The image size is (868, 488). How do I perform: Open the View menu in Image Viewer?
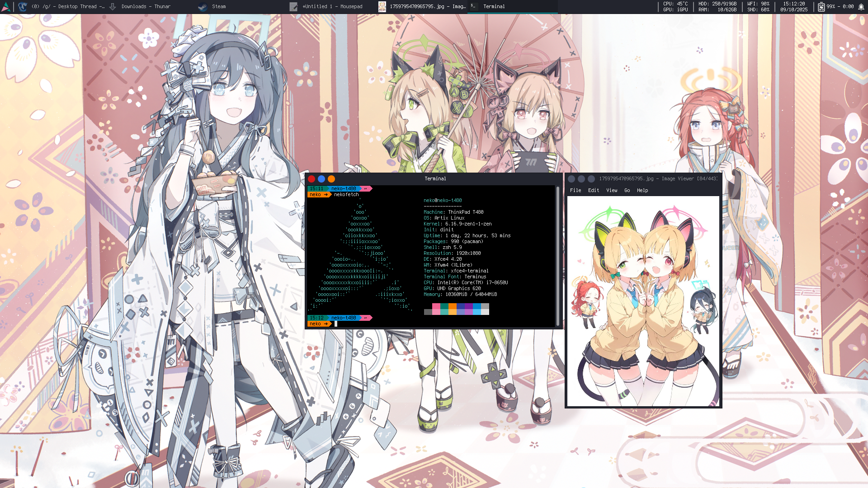(x=612, y=191)
